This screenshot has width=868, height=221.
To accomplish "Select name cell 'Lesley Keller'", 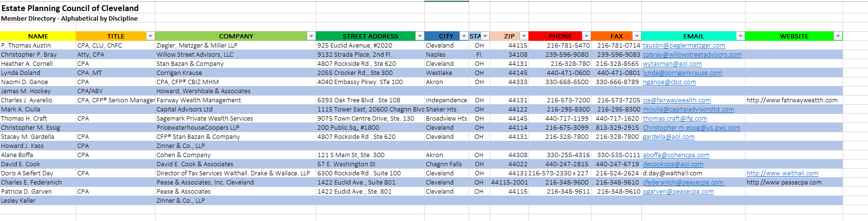I will 38,201.
